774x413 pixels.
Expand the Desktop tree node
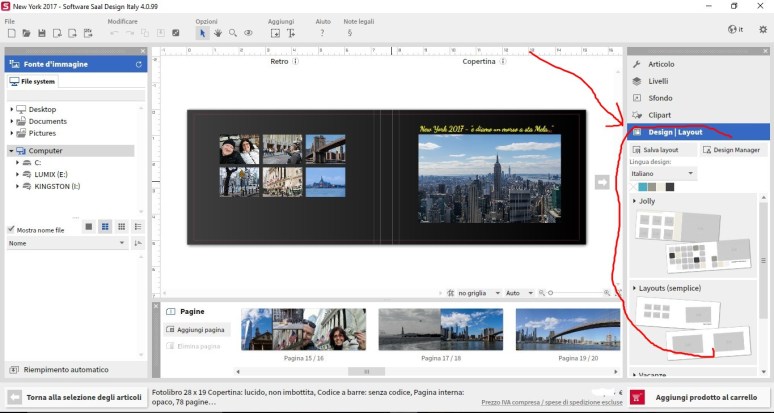click(x=12, y=109)
